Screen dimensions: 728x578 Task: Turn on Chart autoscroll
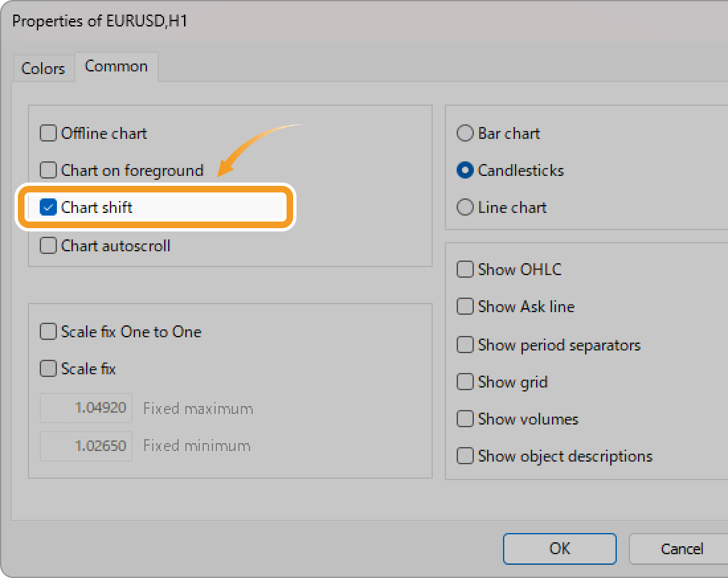(48, 245)
